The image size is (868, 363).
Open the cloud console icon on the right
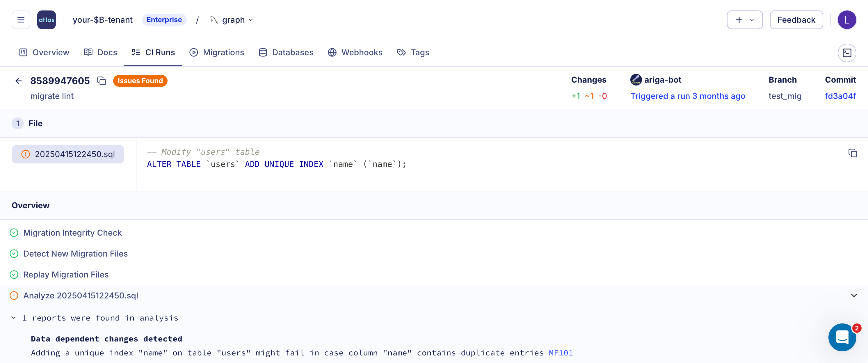click(x=847, y=53)
